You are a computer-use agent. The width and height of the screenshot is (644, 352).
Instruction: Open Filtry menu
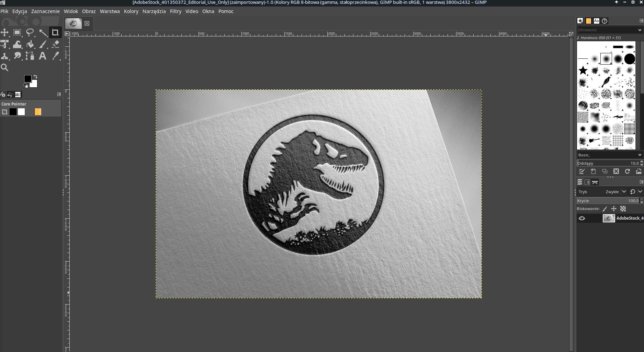tap(176, 11)
